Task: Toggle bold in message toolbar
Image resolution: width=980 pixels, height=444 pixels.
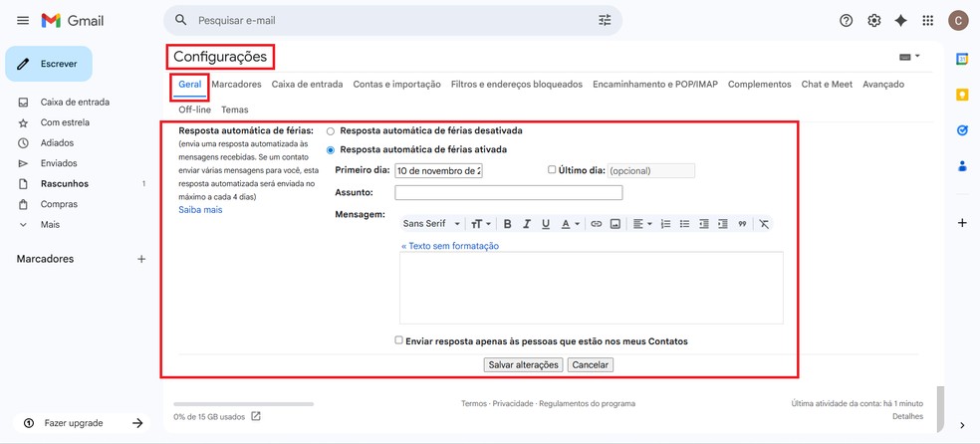Action: 508,224
